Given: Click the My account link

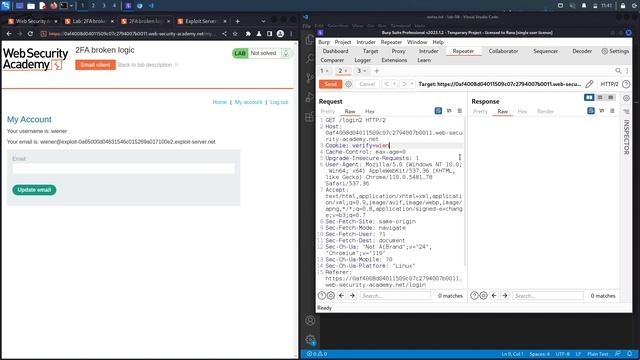Looking at the screenshot, I should [248, 102].
